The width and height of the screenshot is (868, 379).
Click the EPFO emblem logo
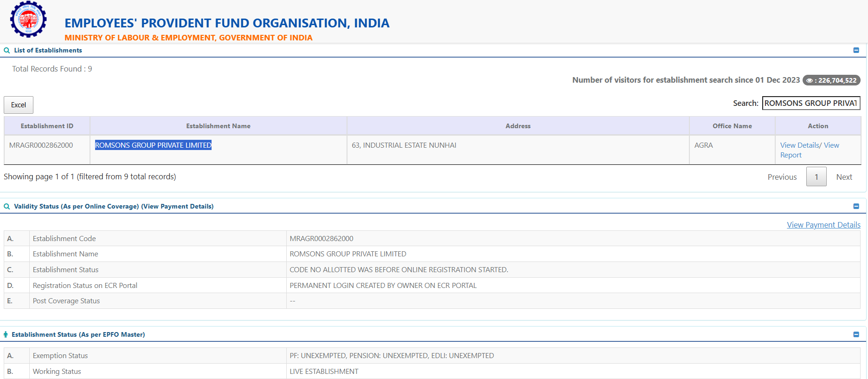[28, 20]
